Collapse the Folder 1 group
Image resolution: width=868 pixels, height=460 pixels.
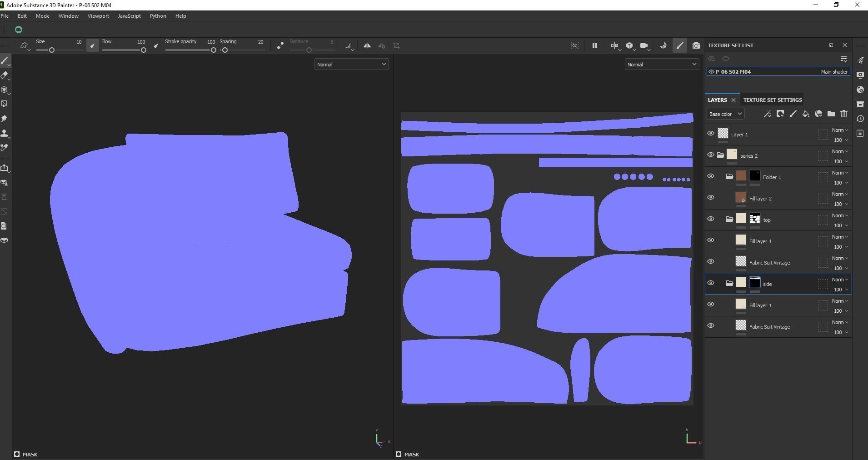coord(729,177)
